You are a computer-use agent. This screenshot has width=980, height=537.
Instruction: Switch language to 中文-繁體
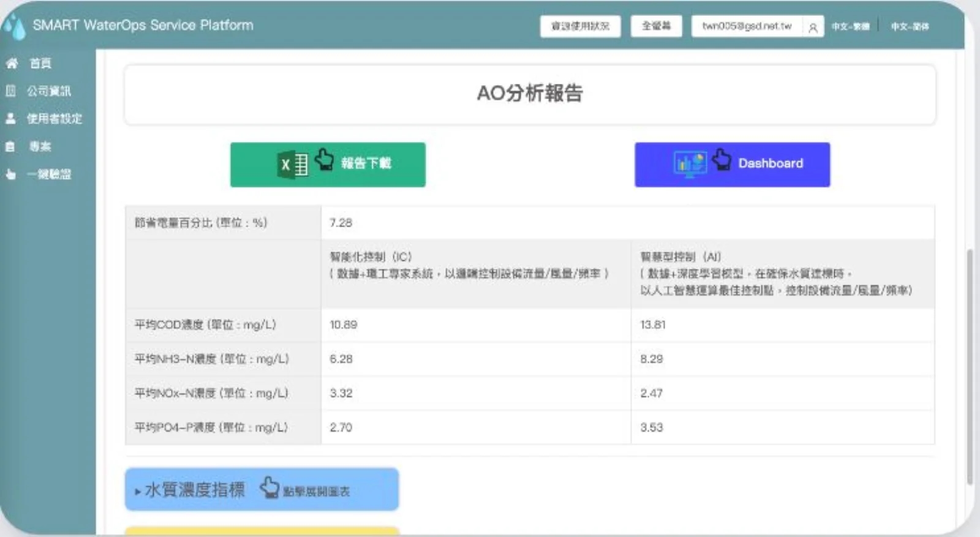850,26
